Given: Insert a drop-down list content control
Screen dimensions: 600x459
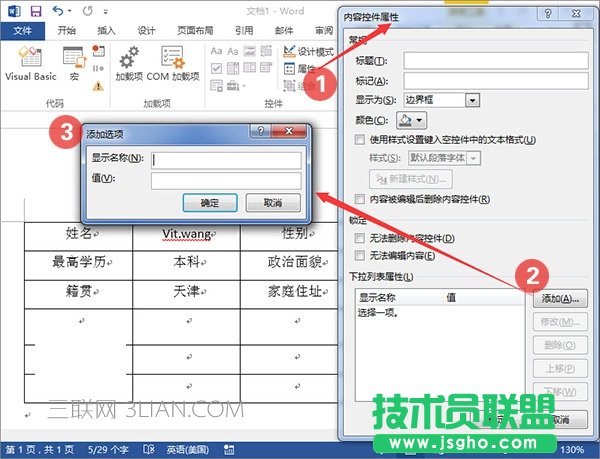Looking at the screenshot, I should pyautogui.click(x=249, y=68).
